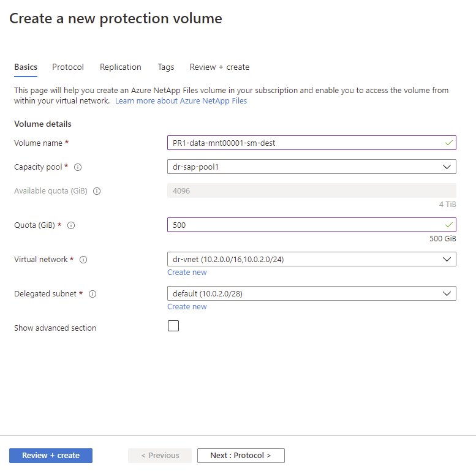Enable the Show advanced section checkbox
The width and height of the screenshot is (476, 474).
point(173,326)
